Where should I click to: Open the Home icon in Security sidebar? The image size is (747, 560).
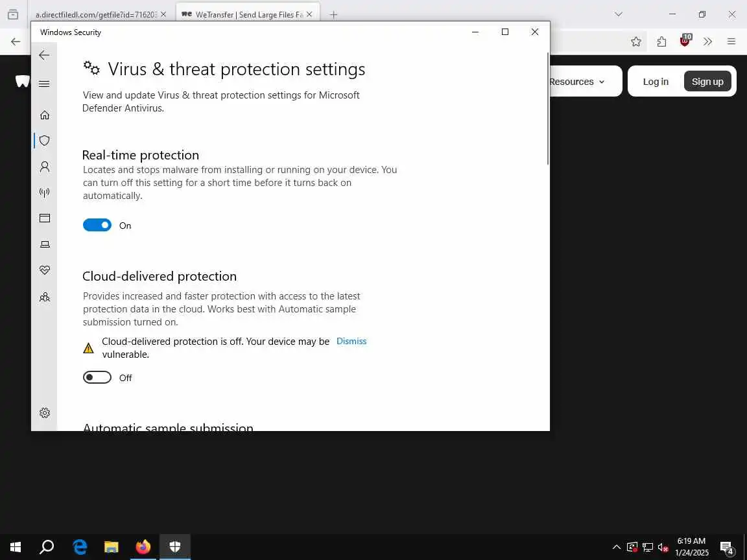click(44, 115)
